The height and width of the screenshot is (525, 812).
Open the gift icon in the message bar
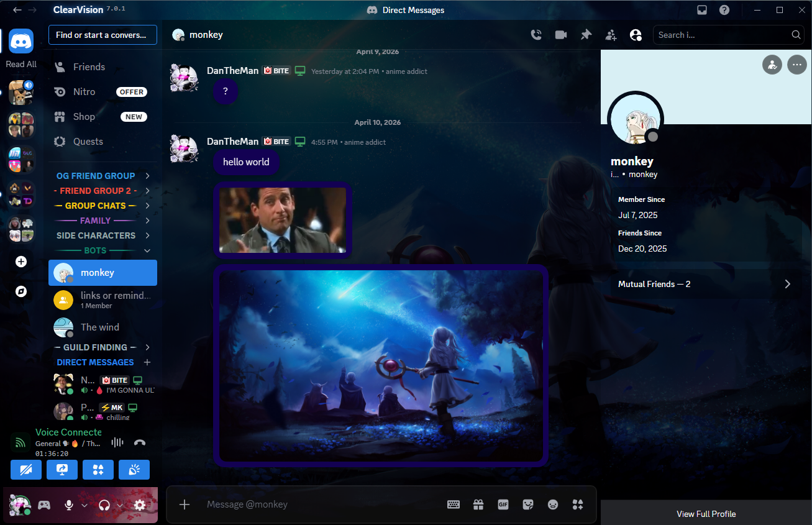[478, 504]
